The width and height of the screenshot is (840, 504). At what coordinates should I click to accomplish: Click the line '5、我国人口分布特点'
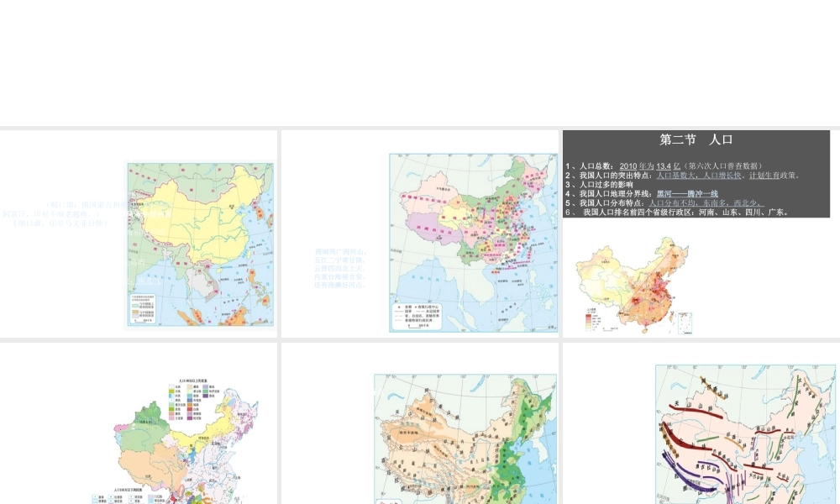[x=664, y=203]
